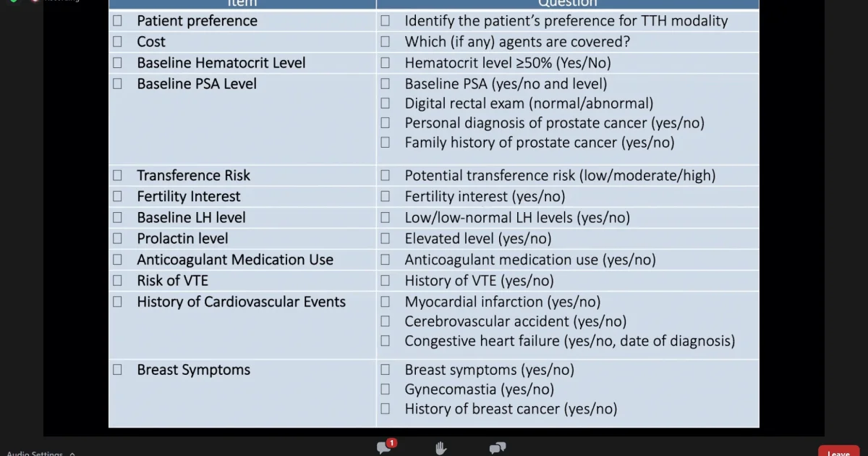Toggle the Digital rectal exam checkbox

pyautogui.click(x=386, y=104)
